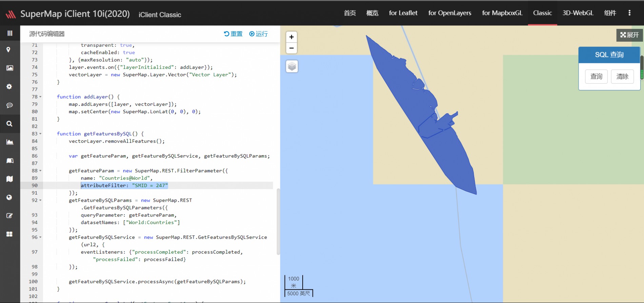644x303 pixels.
Task: Click the highlighted attributeFilter code line
Action: pyautogui.click(x=124, y=185)
